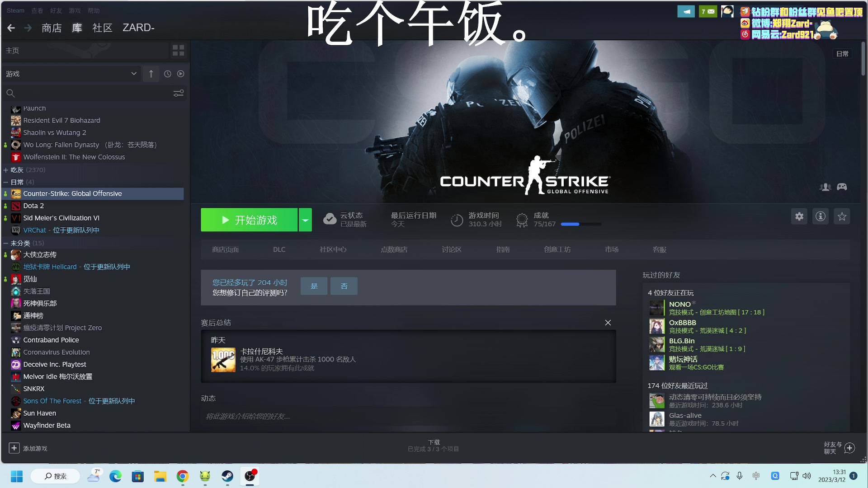The image size is (868, 488).
Task: Expand the 吃灰 collection
Action: point(6,170)
